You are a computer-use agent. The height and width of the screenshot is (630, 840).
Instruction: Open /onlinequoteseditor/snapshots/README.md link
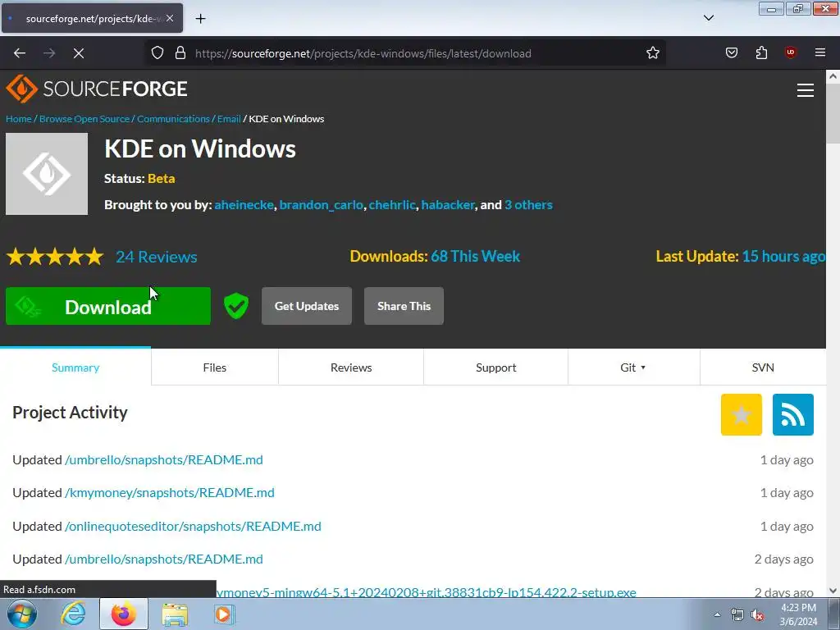coord(193,526)
